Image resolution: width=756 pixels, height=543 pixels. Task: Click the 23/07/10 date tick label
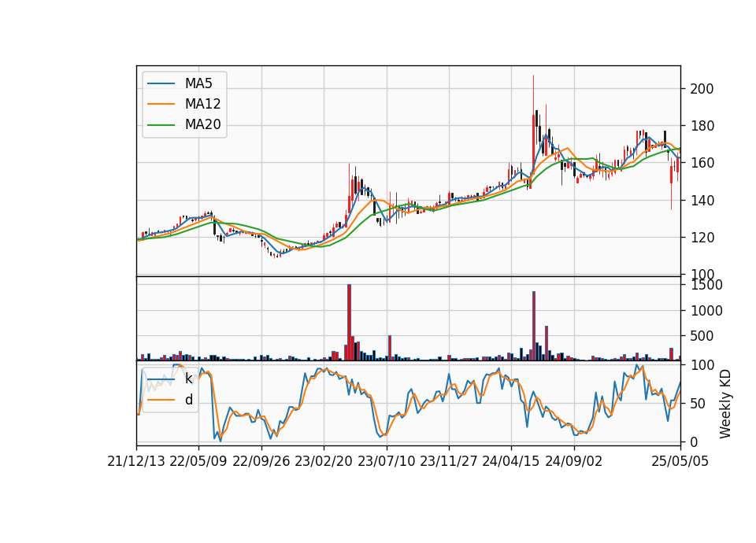click(x=386, y=461)
